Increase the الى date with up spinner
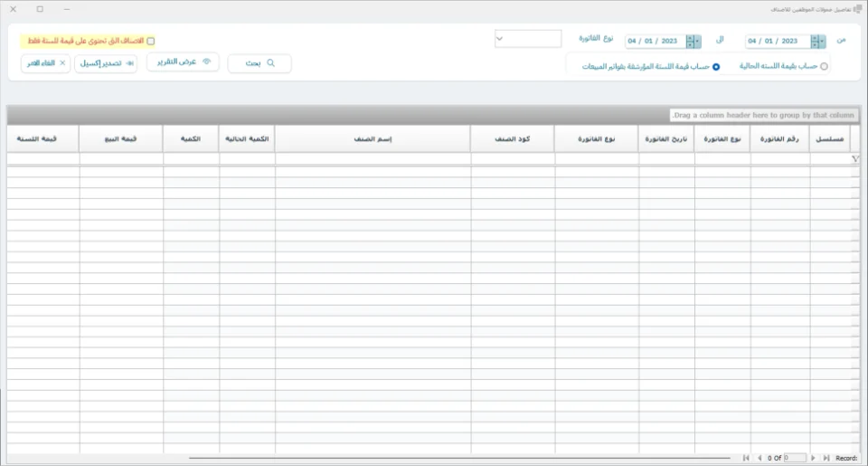The width and height of the screenshot is (868, 466). (x=690, y=38)
